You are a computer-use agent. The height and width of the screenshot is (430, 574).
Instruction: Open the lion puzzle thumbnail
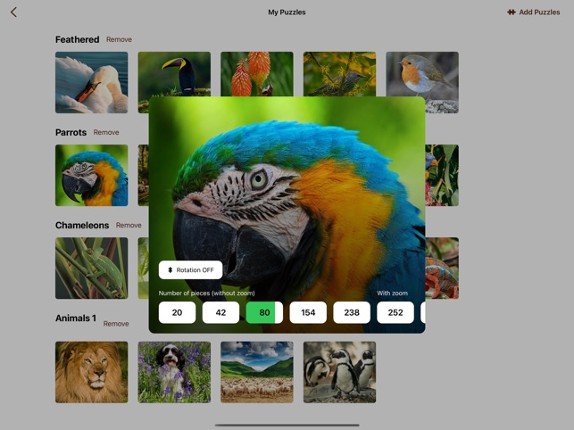coord(92,372)
